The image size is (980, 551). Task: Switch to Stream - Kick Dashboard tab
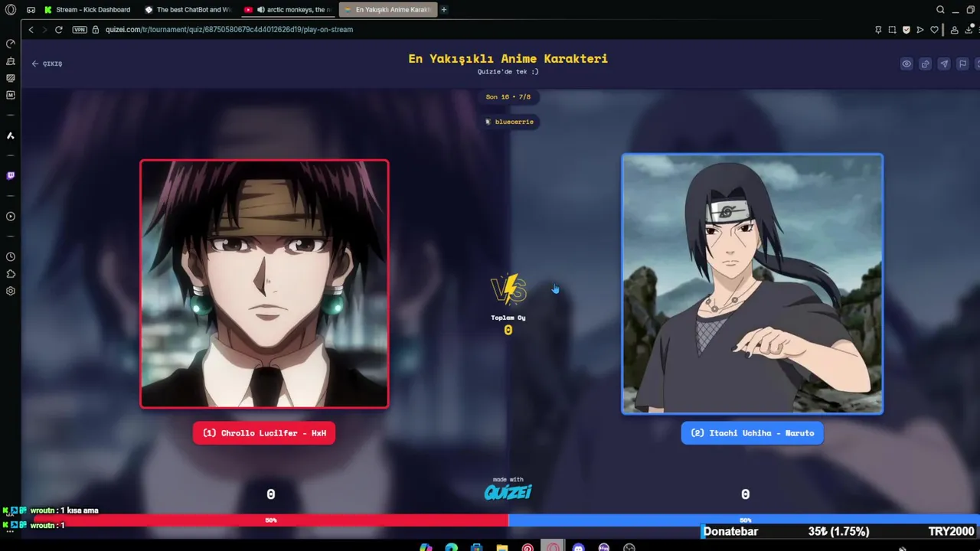[87, 10]
